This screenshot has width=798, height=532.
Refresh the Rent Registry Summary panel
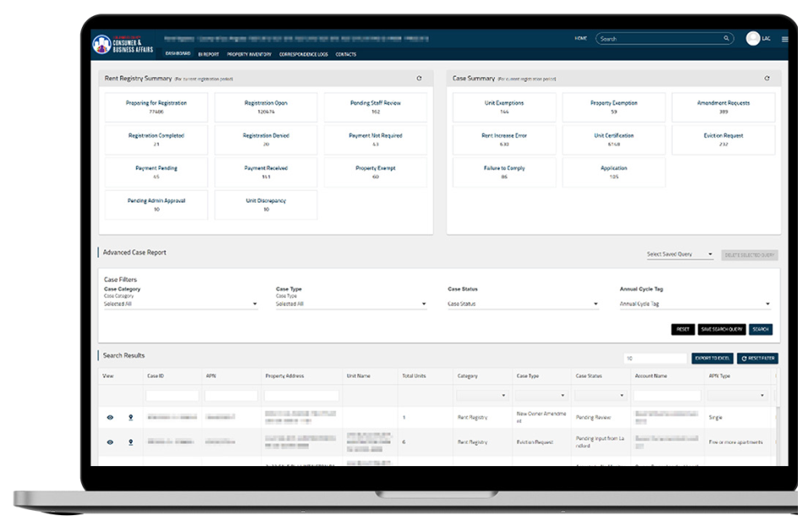419,79
